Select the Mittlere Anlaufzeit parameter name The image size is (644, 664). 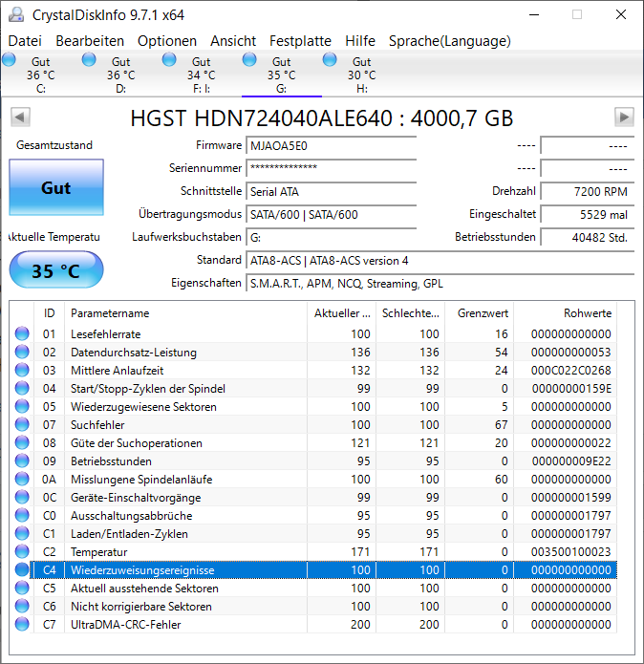[117, 371]
